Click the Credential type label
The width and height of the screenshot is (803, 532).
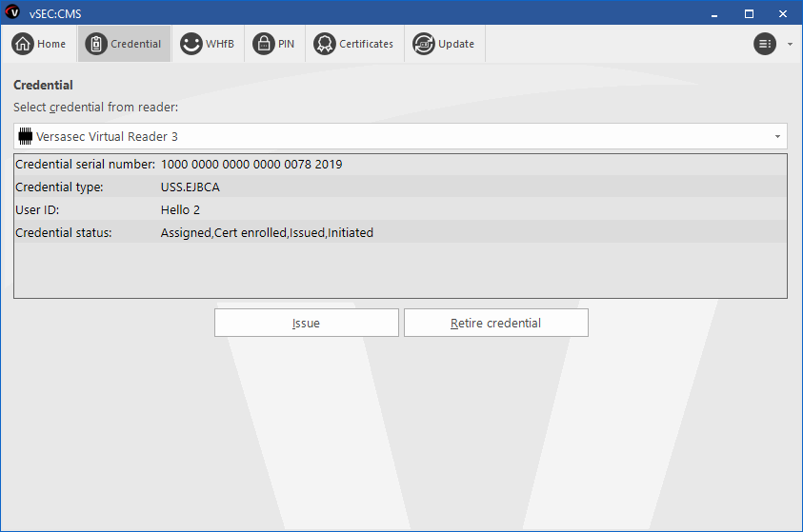point(59,187)
